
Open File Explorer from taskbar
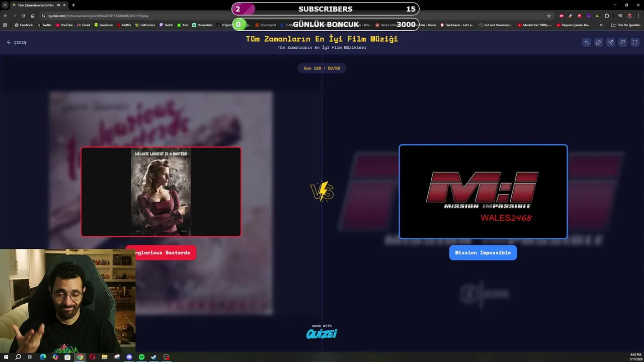point(105,357)
